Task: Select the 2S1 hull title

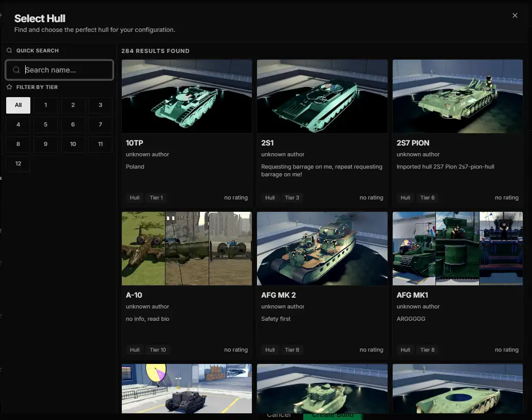Action: pos(267,143)
